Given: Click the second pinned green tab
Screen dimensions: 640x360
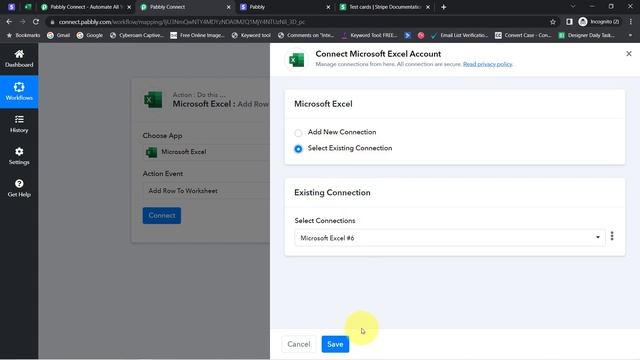Looking at the screenshot, I should click(x=28, y=7).
